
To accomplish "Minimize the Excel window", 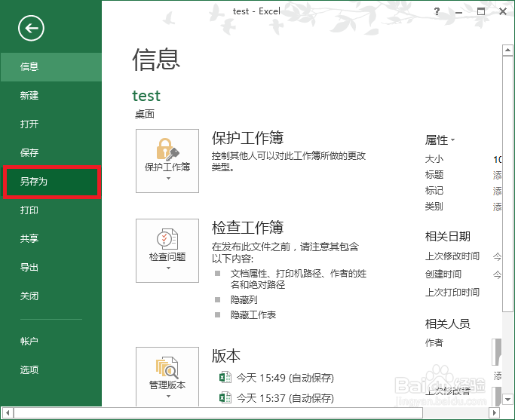I will click(459, 12).
